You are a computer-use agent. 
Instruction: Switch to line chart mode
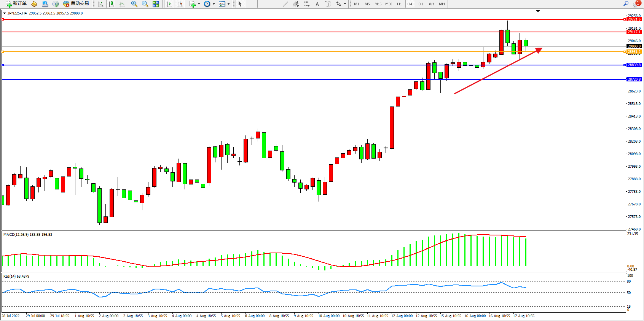[x=122, y=4]
